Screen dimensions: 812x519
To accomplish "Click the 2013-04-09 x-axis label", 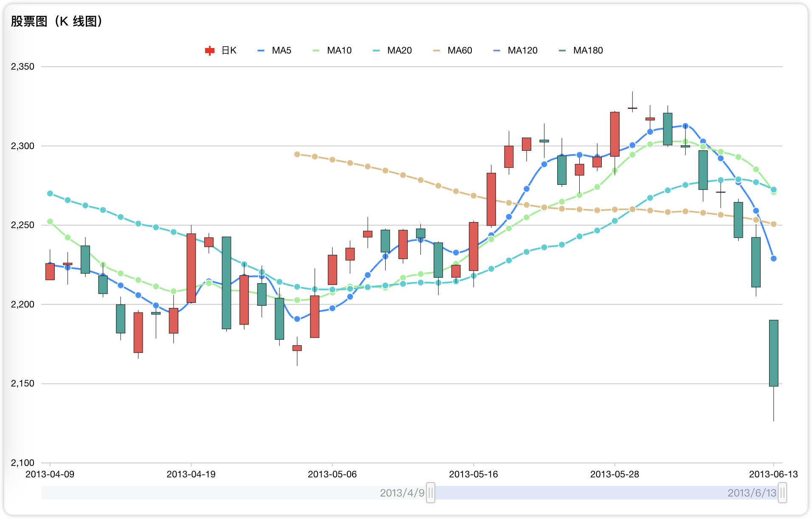I will click(50, 474).
